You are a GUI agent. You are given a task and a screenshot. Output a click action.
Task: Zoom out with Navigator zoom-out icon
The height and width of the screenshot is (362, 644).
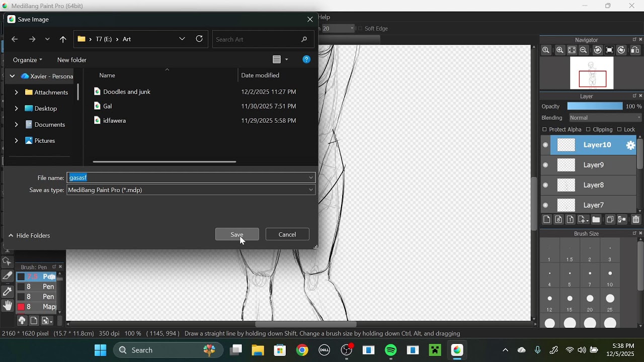tap(584, 50)
